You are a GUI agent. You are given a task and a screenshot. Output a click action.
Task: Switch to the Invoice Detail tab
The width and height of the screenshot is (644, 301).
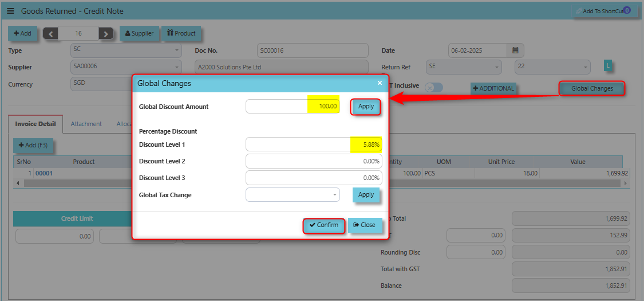point(35,124)
